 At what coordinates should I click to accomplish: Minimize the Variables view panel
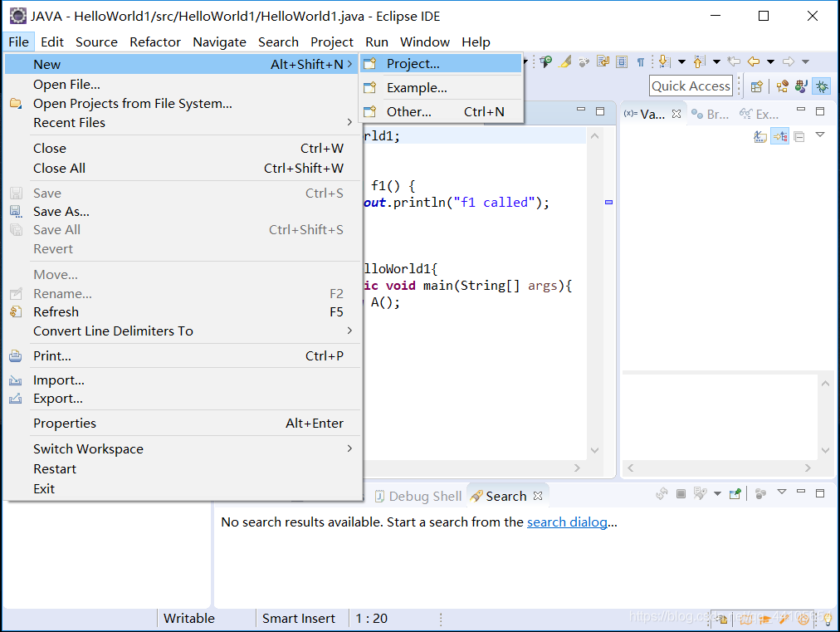pyautogui.click(x=801, y=110)
